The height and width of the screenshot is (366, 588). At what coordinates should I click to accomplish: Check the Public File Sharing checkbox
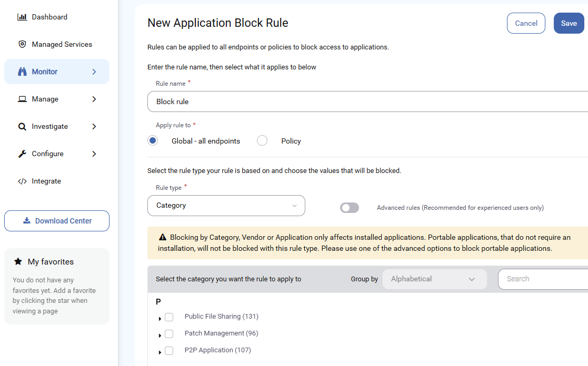(x=169, y=317)
